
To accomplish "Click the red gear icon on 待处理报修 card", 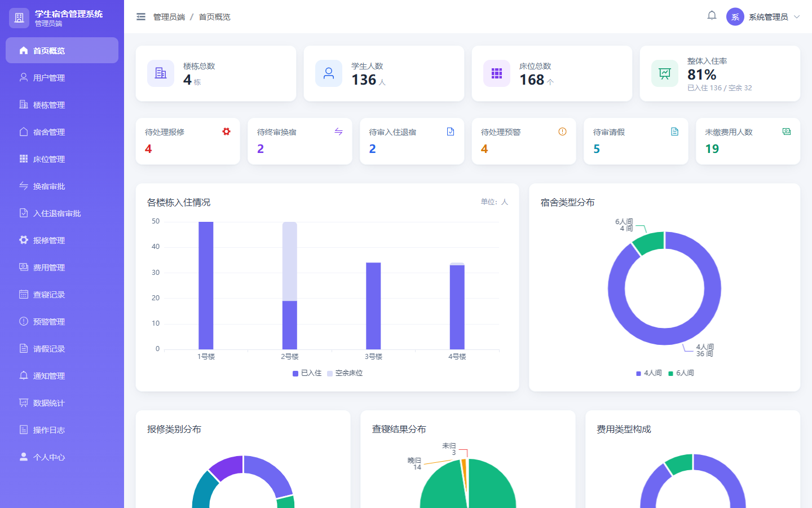I will [226, 132].
